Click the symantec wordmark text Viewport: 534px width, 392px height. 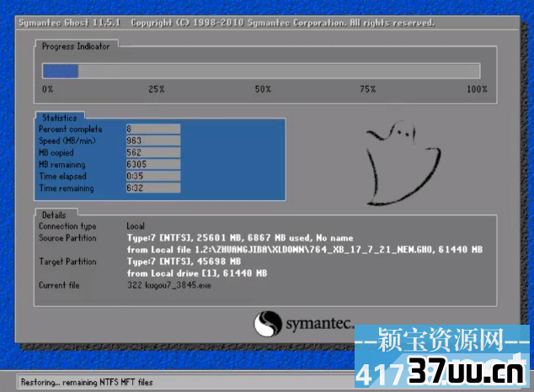tap(318, 325)
